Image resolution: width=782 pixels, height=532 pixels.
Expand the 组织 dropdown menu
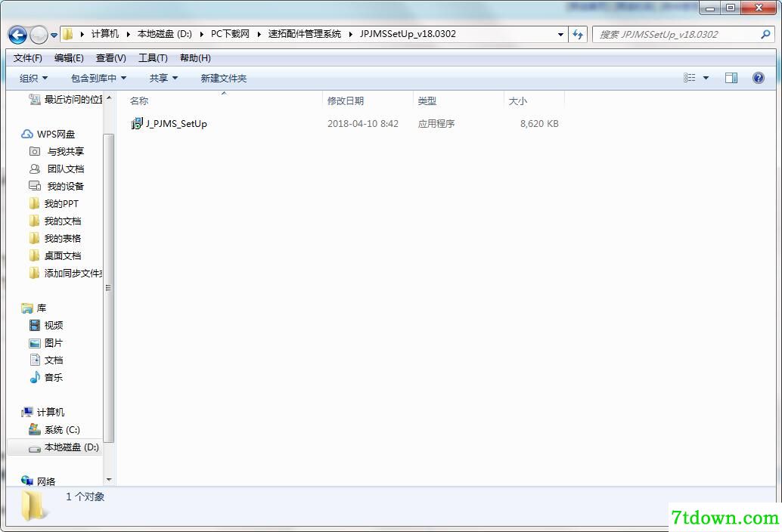pos(34,78)
